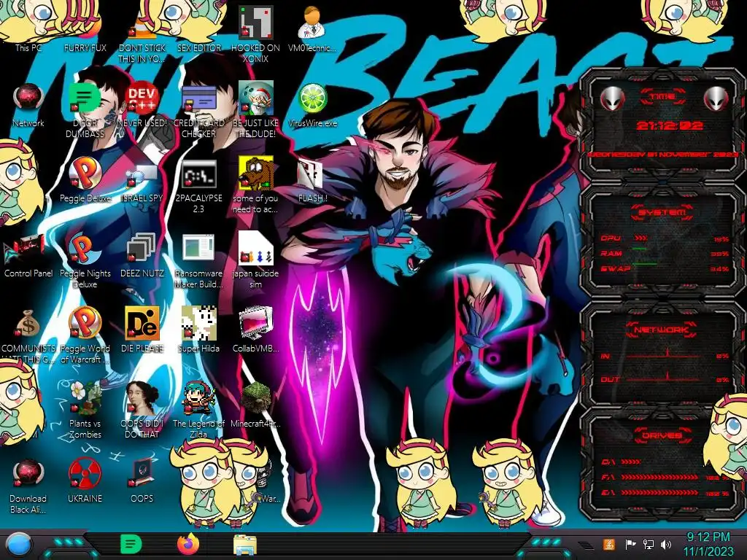Open the CREDIT CARD CHECKER icon
747x560 pixels.
pos(198,109)
